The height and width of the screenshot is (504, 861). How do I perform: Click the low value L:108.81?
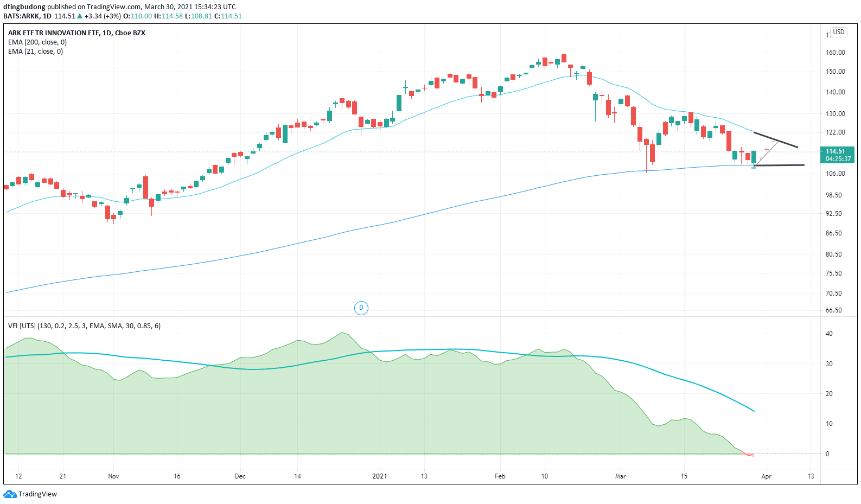click(x=199, y=16)
